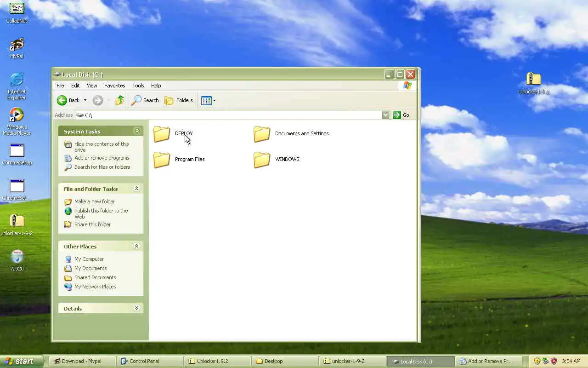
Task: Switch to Unlocker1.9.2 taskbar button
Action: click(217, 361)
